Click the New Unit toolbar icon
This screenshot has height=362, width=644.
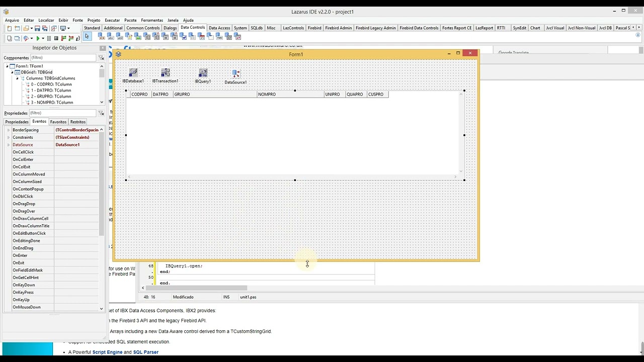click(x=9, y=28)
